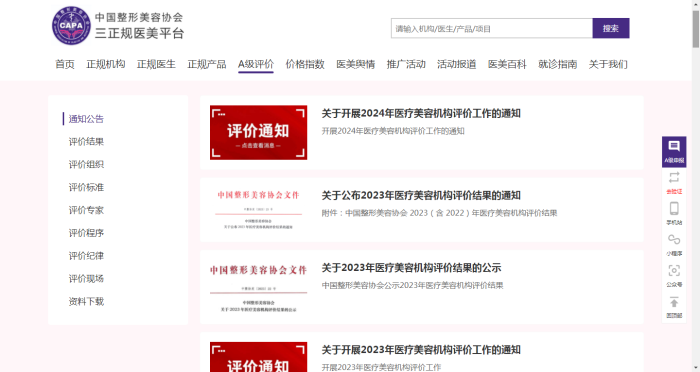Open 关于开展2023年医疗美容机构评价工作的通知 title
The height and width of the screenshot is (372, 700).
tap(421, 350)
